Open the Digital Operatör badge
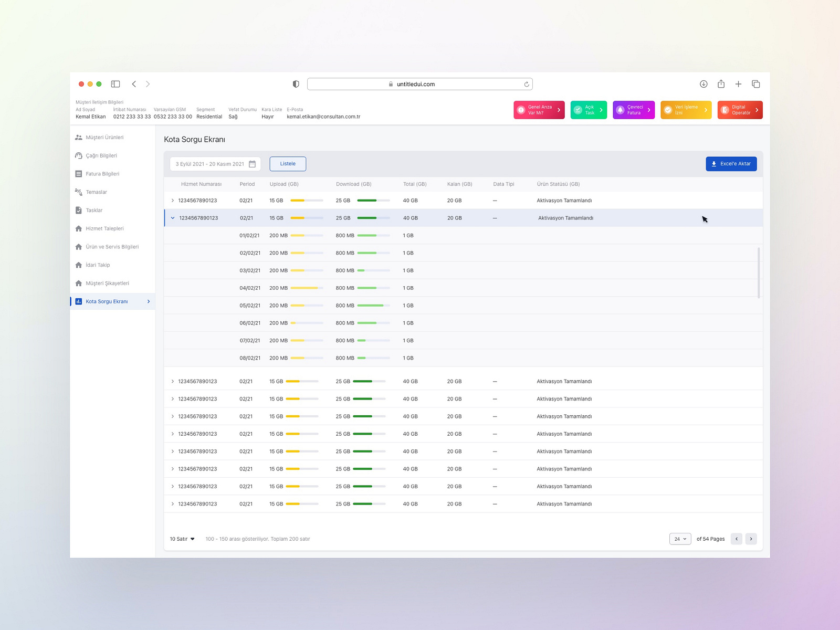The height and width of the screenshot is (630, 840). click(740, 110)
